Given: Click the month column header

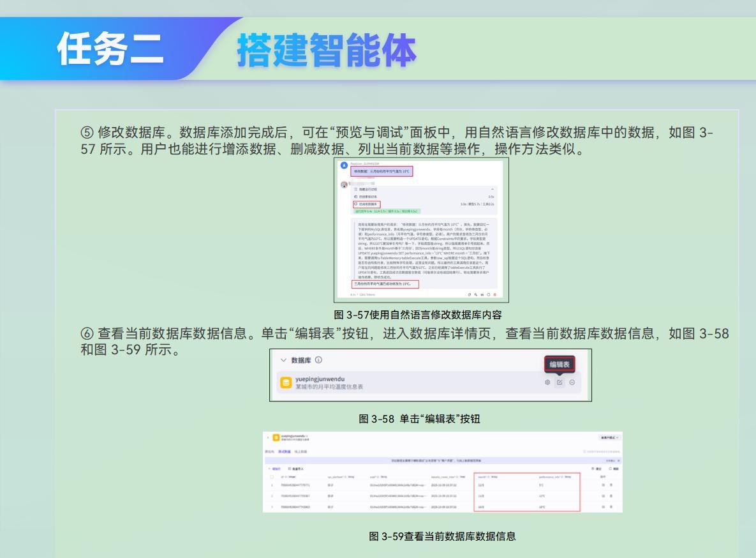Looking at the screenshot, I should pyautogui.click(x=487, y=477).
